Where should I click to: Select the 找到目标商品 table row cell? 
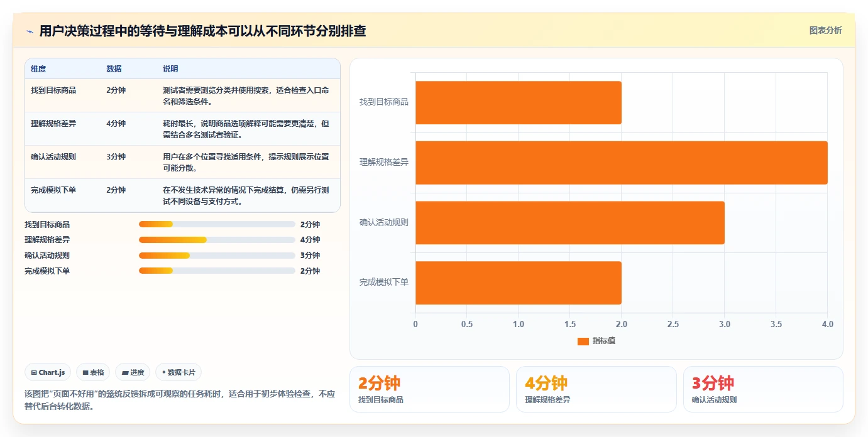pyautogui.click(x=53, y=90)
